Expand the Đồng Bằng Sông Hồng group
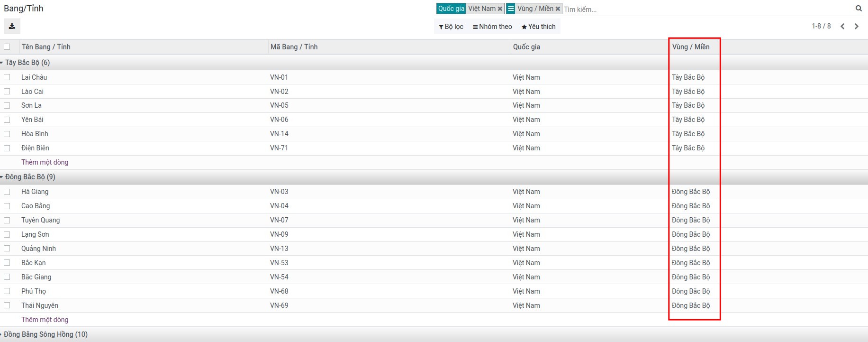This screenshot has height=342, width=868. (x=45, y=334)
